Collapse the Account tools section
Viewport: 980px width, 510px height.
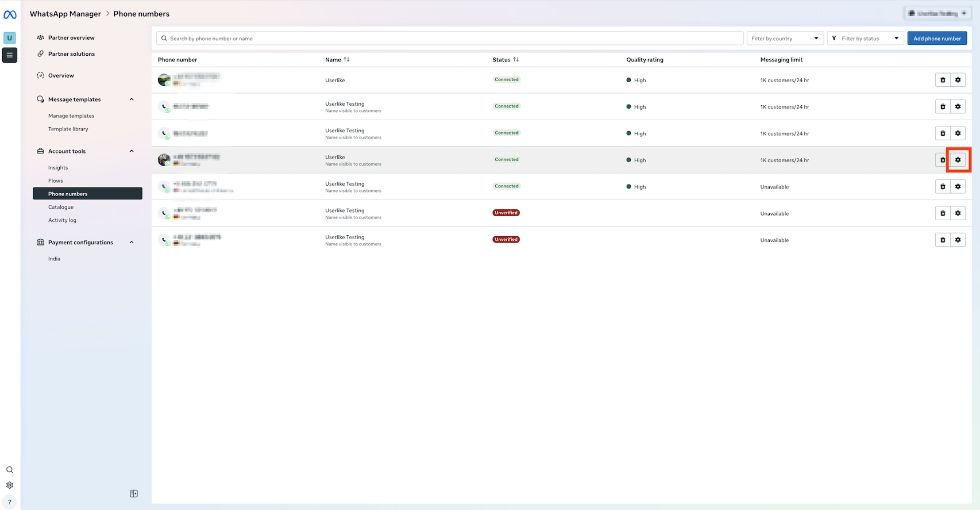point(132,151)
